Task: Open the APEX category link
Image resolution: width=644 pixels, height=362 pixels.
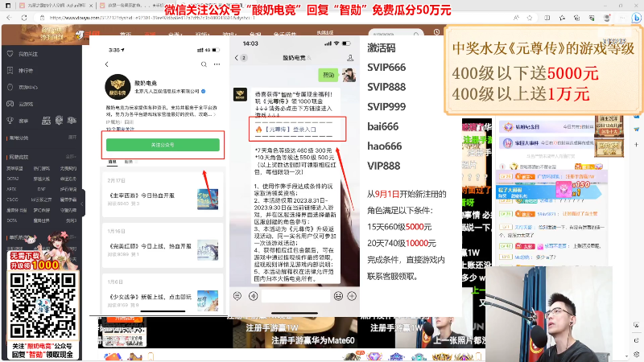Action: pyautogui.click(x=11, y=189)
